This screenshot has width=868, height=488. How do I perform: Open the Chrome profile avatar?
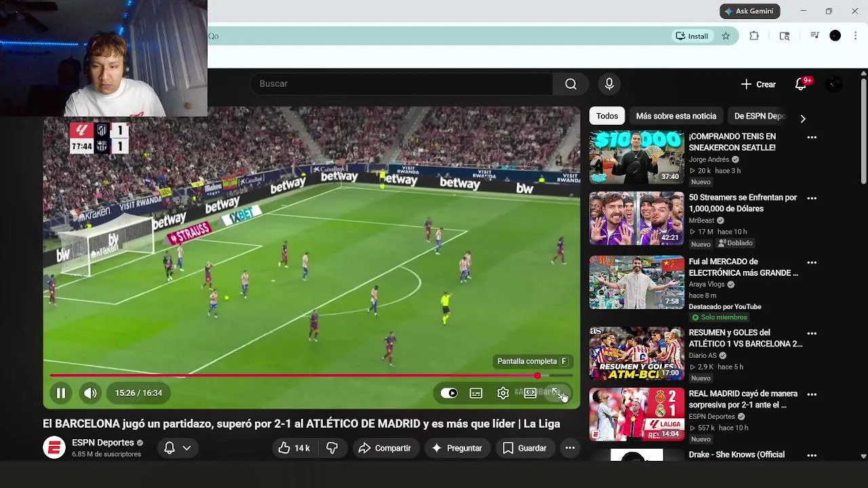tap(835, 36)
